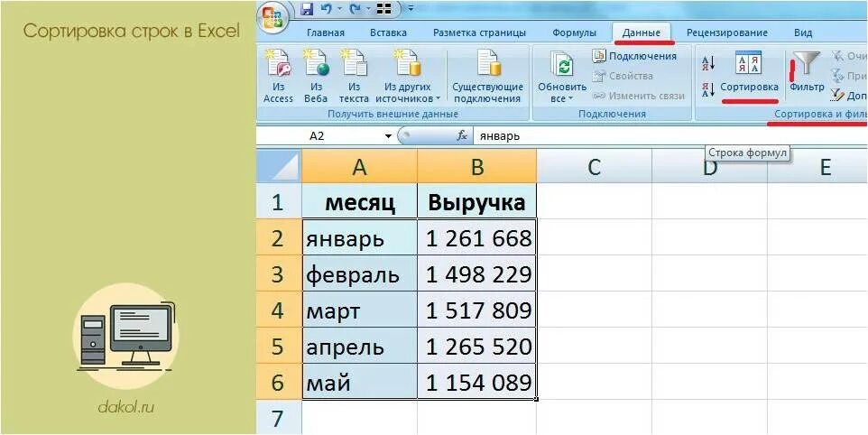Screen dimensions: 868x435
Task: Open the Name Box dropdown arrow
Action: (388, 135)
